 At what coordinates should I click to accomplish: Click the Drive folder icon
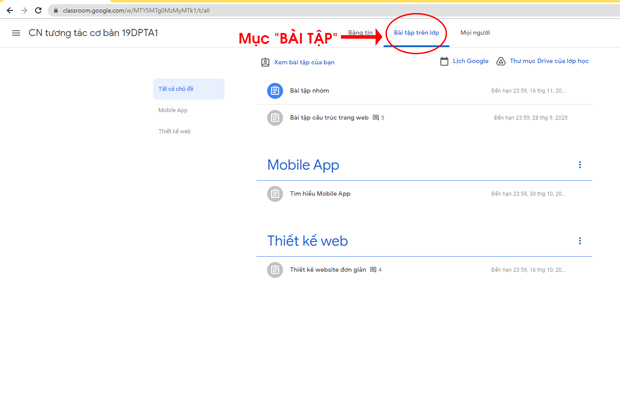[x=501, y=61]
